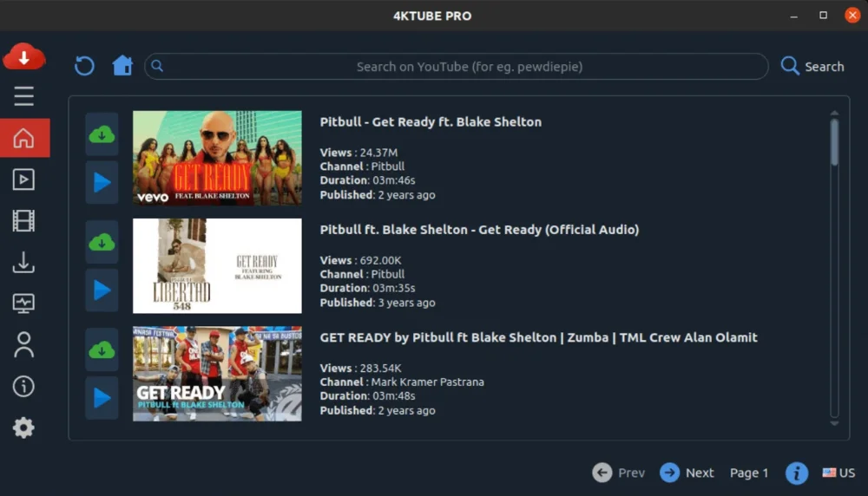Click Duration 03m:46s text
Viewport: 868px width, 496px height.
[x=367, y=180]
